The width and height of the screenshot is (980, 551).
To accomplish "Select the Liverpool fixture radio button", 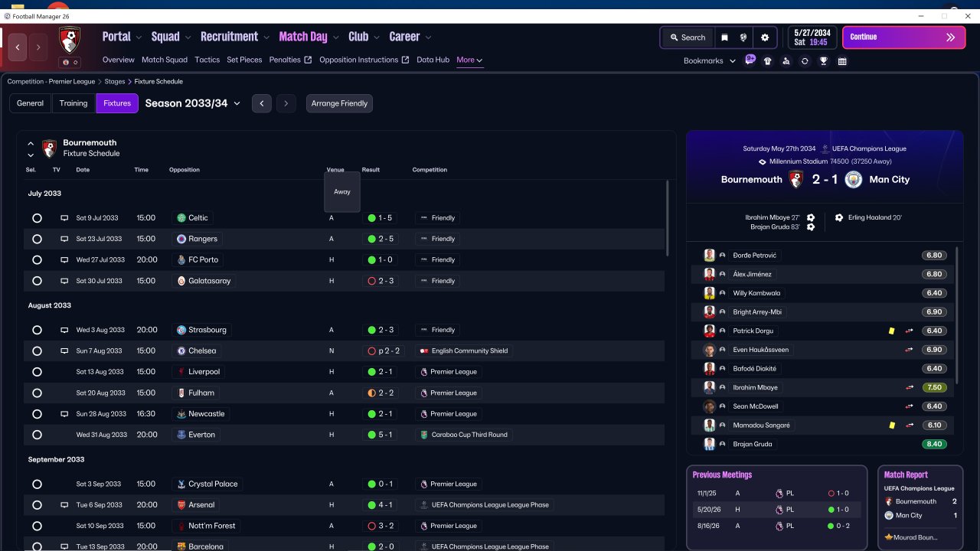I will pyautogui.click(x=37, y=372).
